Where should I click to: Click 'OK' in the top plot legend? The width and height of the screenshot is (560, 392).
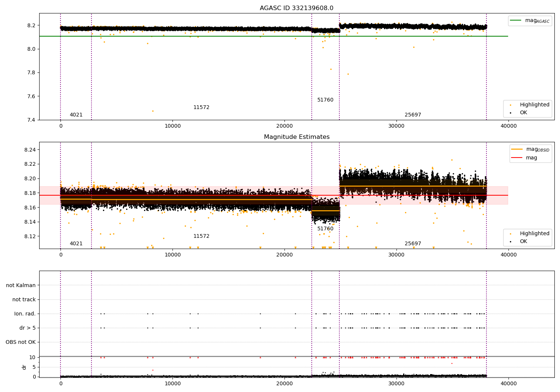[523, 112]
